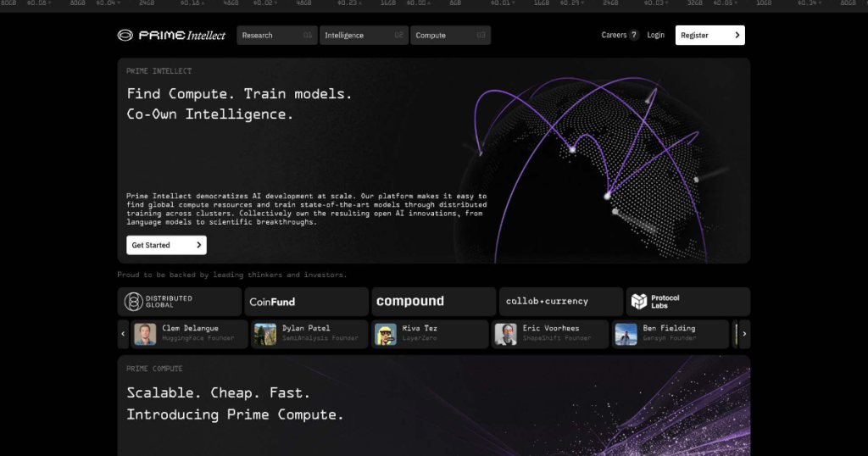Click the LayerZero subtitle text
Screen dimensions: 868x456
(419, 338)
